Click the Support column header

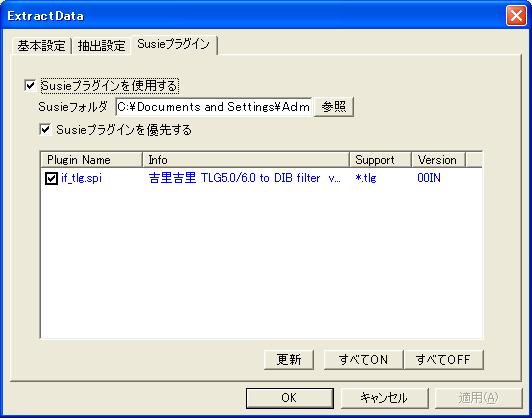point(380,160)
